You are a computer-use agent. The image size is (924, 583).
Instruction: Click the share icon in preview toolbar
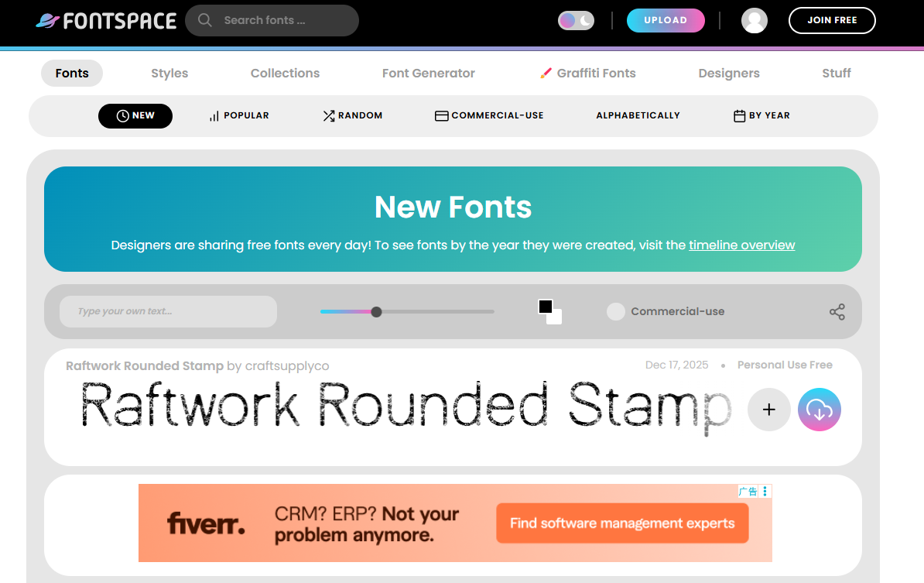coord(837,312)
